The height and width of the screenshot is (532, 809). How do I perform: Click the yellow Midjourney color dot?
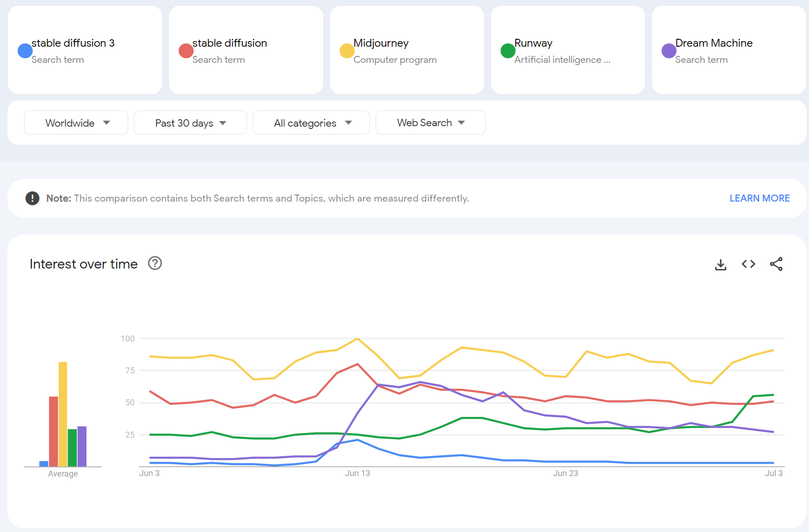click(x=347, y=51)
